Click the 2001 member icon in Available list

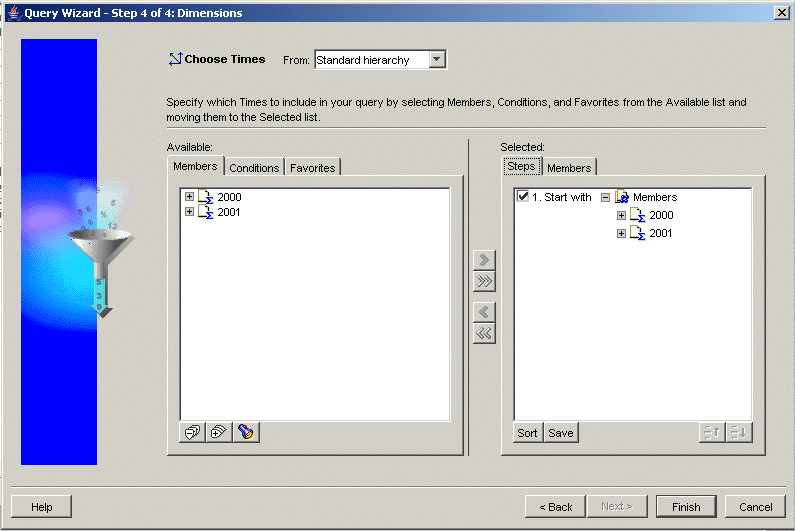[x=205, y=212]
